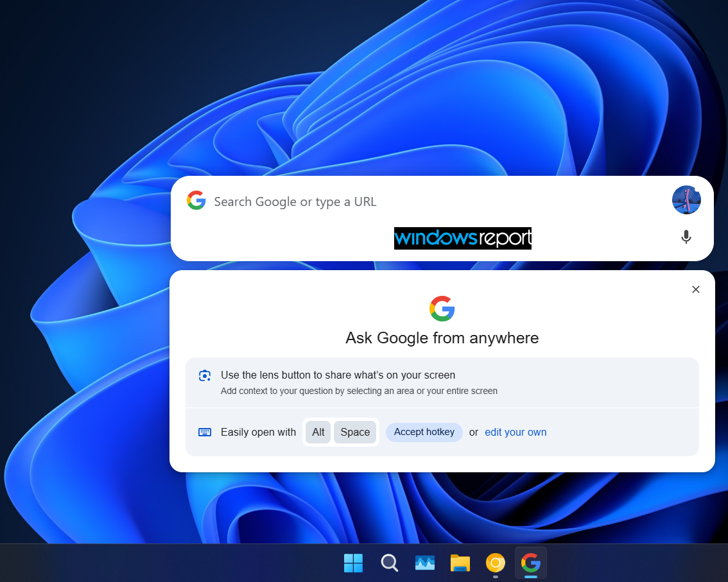Screen dimensions: 728x582
Task: Click the "Use the lens button" info row
Action: pyautogui.click(x=442, y=382)
